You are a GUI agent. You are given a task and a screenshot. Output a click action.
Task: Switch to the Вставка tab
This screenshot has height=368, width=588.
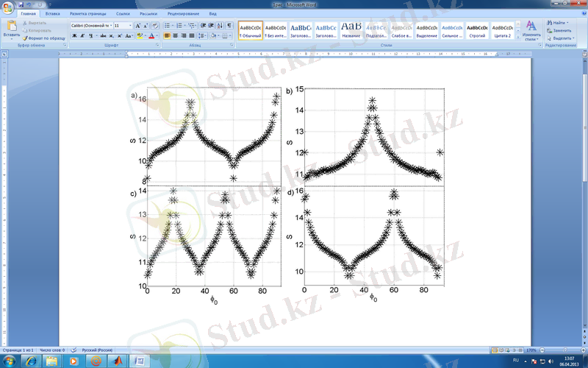(x=52, y=14)
